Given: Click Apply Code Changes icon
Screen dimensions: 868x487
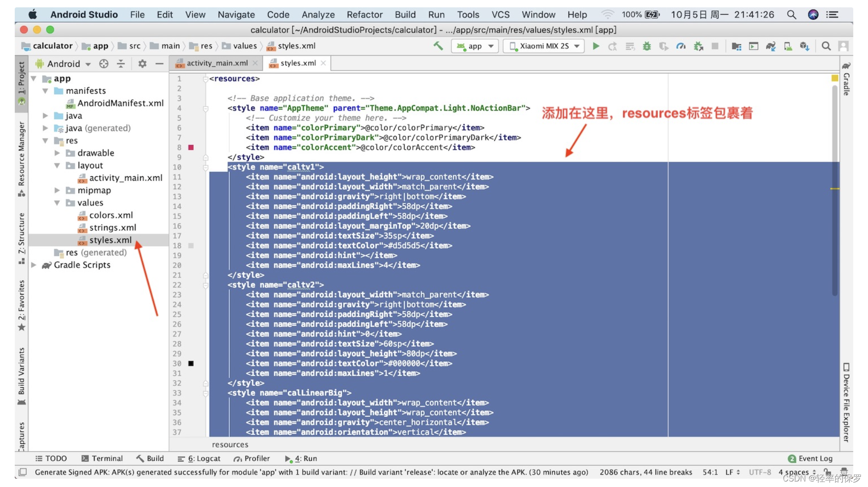Looking at the screenshot, I should pos(630,46).
